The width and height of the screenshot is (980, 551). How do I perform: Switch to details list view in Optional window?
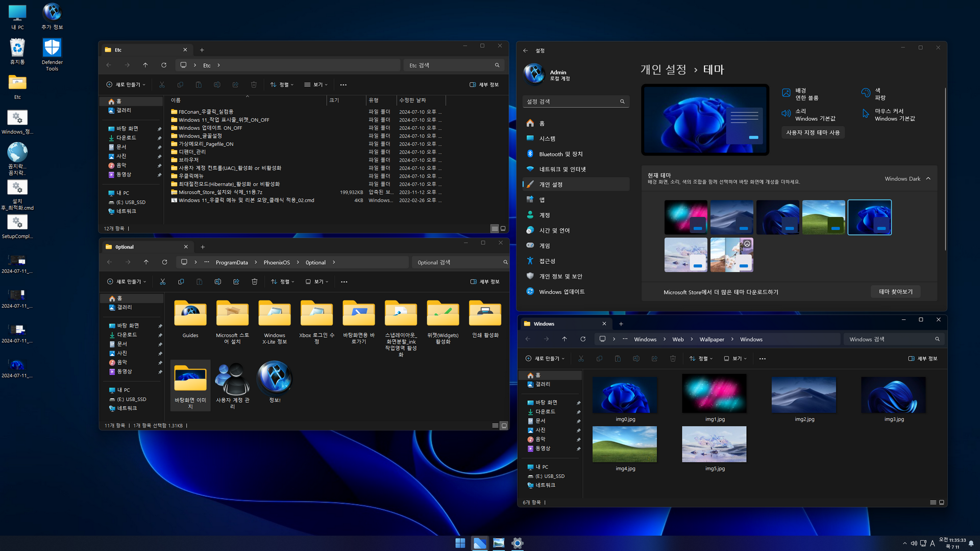(495, 425)
